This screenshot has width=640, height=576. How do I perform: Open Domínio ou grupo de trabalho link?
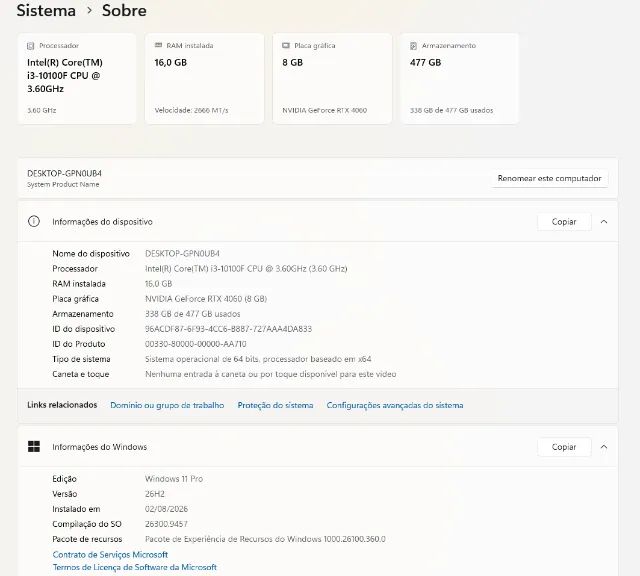pyautogui.click(x=167, y=405)
